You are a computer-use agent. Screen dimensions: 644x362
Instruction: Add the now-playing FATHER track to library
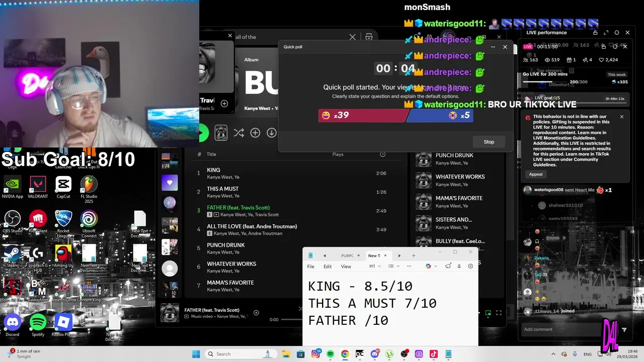point(256,313)
